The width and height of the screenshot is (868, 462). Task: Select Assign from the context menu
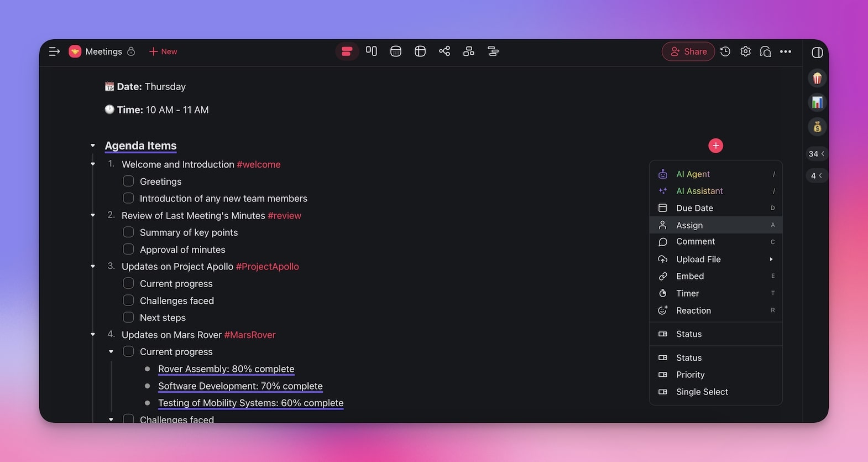tap(689, 225)
